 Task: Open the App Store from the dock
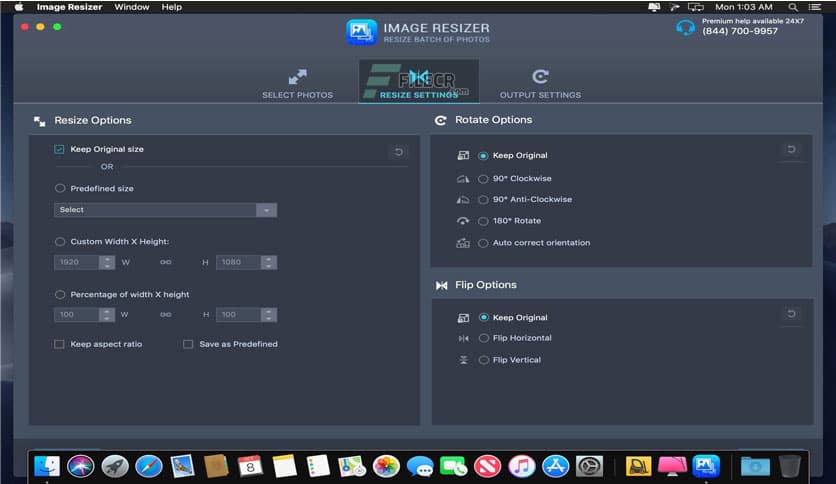tap(556, 466)
